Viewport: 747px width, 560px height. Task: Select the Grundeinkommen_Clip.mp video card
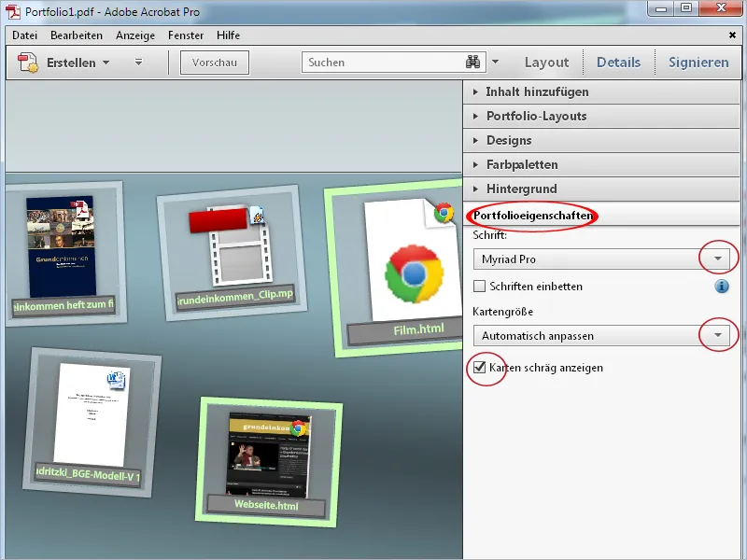[232, 253]
